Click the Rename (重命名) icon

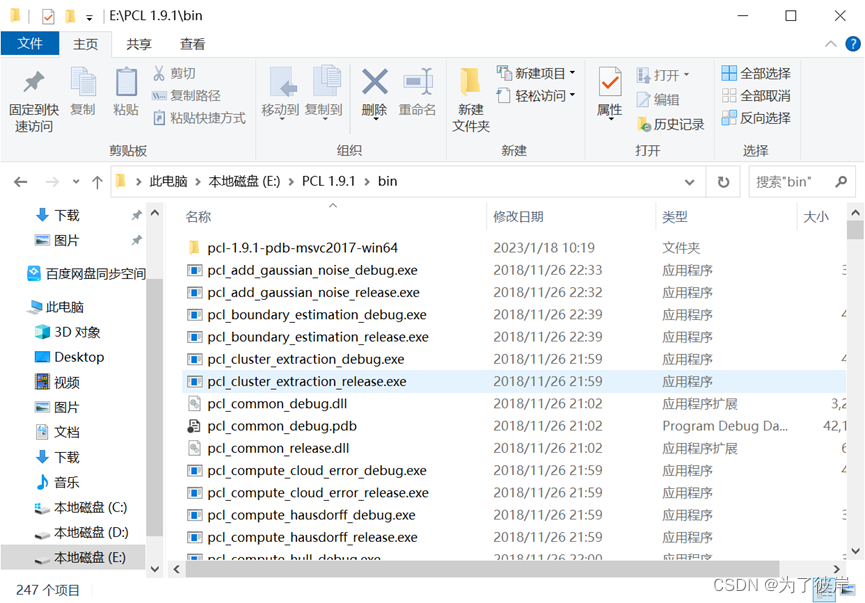pos(418,82)
